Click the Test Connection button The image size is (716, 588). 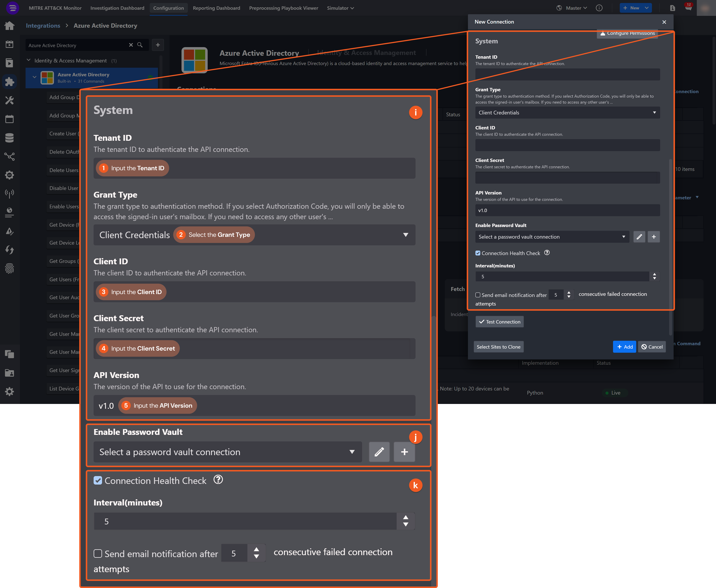tap(500, 322)
